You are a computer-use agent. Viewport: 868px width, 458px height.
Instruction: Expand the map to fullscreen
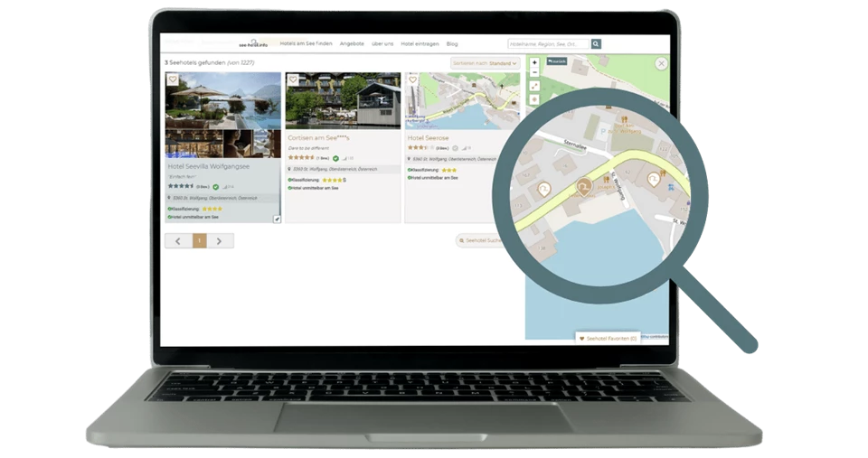(534, 86)
